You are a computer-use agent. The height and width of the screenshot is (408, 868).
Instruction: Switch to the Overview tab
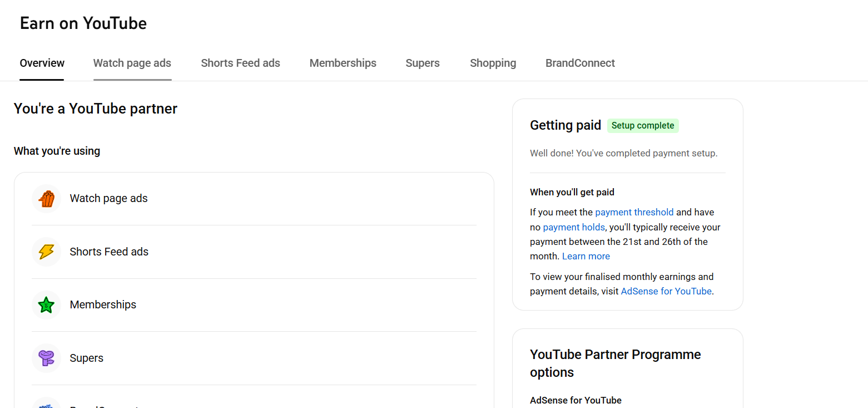[42, 63]
